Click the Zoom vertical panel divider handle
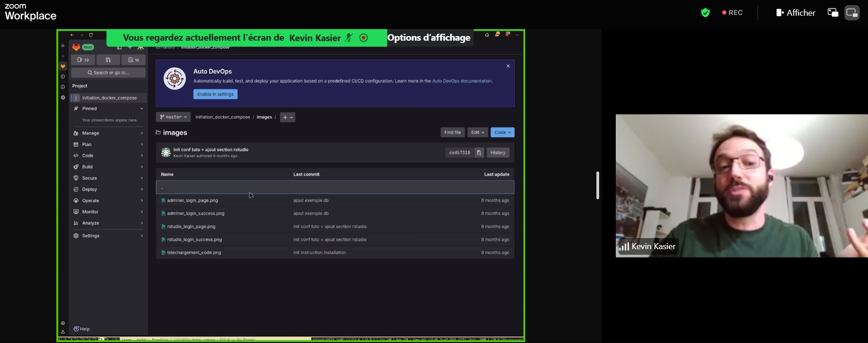 pyautogui.click(x=598, y=185)
